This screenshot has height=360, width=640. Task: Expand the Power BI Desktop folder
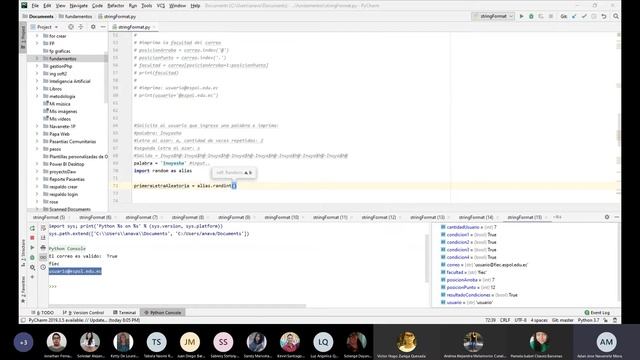coord(37,164)
